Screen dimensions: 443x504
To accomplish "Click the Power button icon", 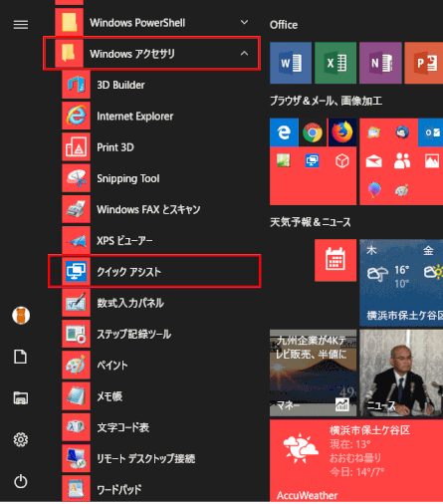I will pyautogui.click(x=21, y=481).
